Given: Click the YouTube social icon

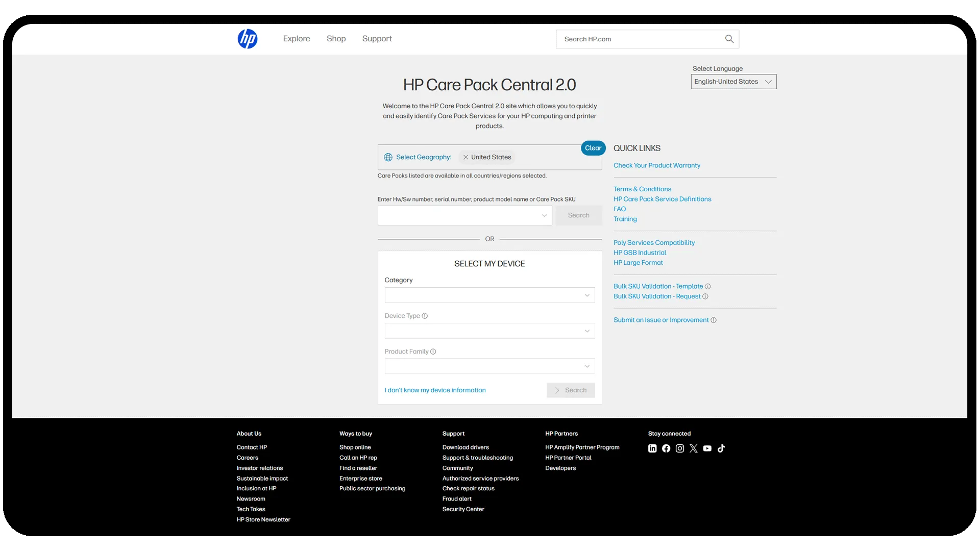Looking at the screenshot, I should [707, 449].
